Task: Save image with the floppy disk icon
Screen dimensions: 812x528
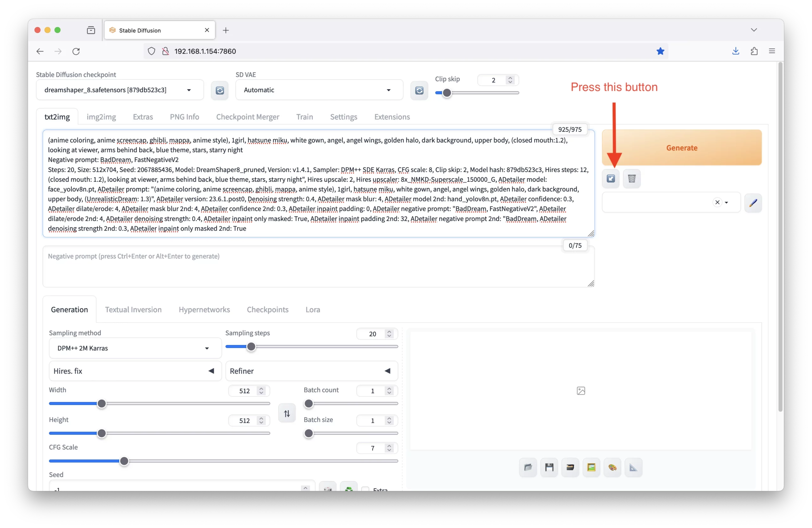Action: [549, 467]
